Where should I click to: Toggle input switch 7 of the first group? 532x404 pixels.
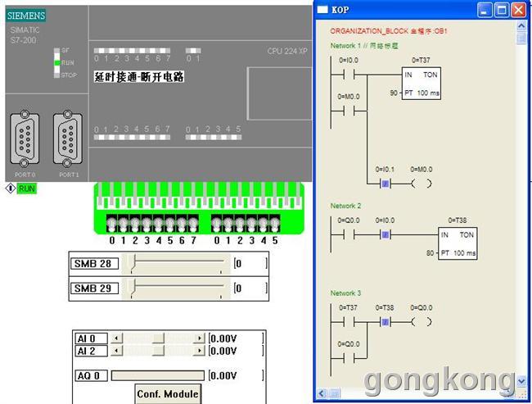[x=193, y=223]
